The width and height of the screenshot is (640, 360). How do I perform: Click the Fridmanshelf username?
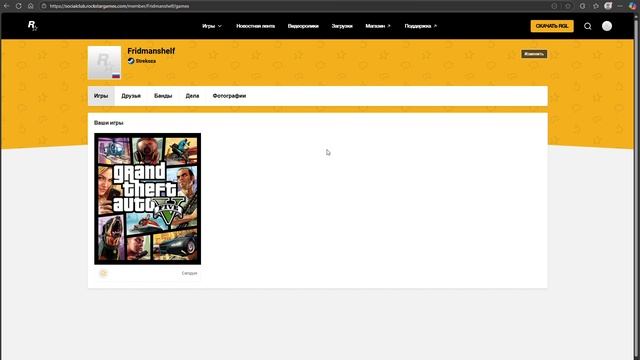coord(151,51)
